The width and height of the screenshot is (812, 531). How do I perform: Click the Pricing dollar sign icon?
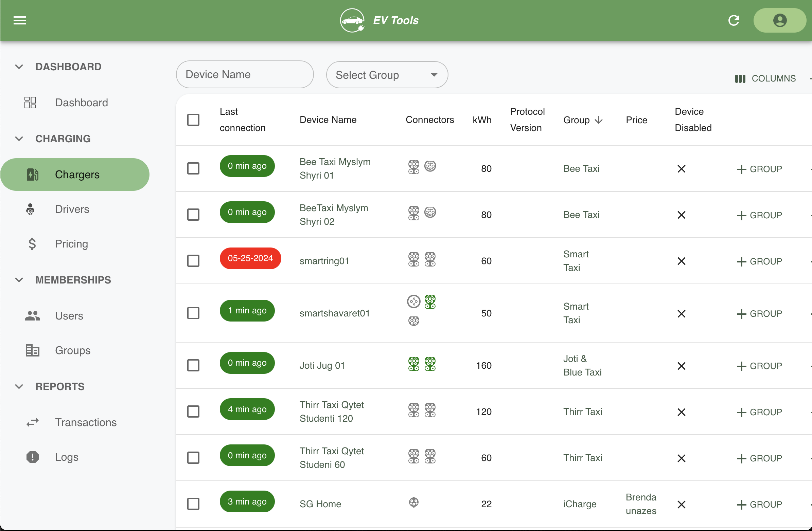[x=32, y=243]
